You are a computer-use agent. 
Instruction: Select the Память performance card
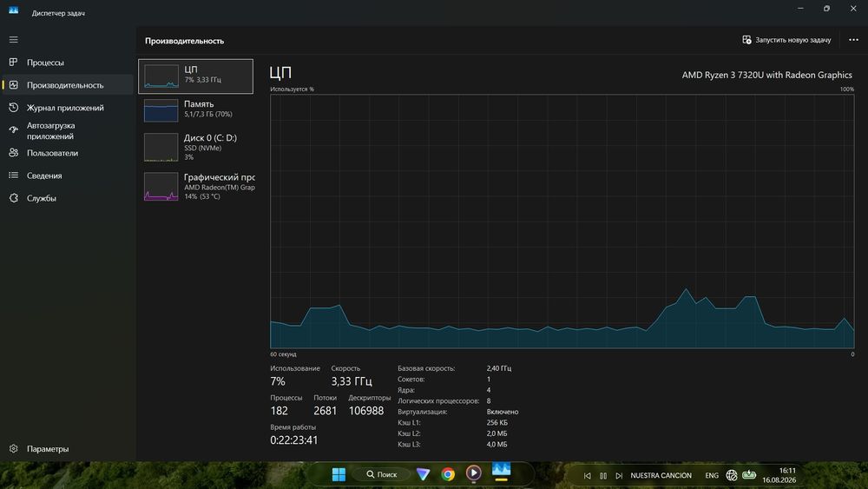tap(196, 109)
